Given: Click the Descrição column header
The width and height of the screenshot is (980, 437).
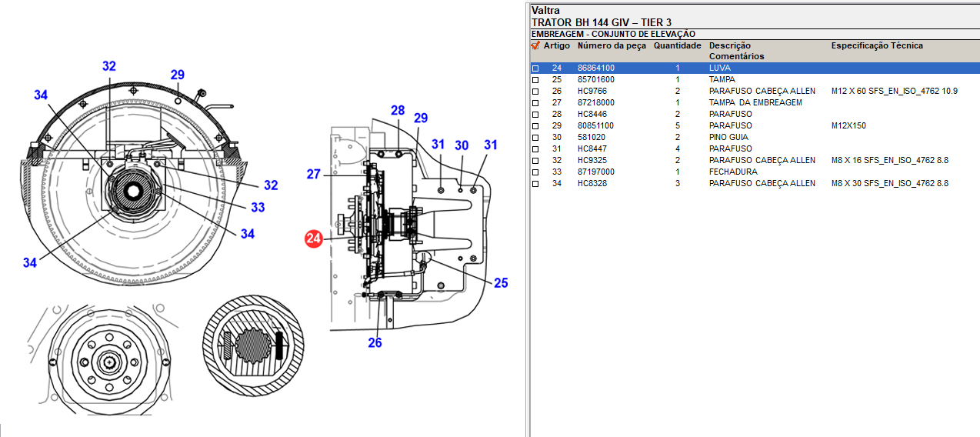Looking at the screenshot, I should pos(730,46).
